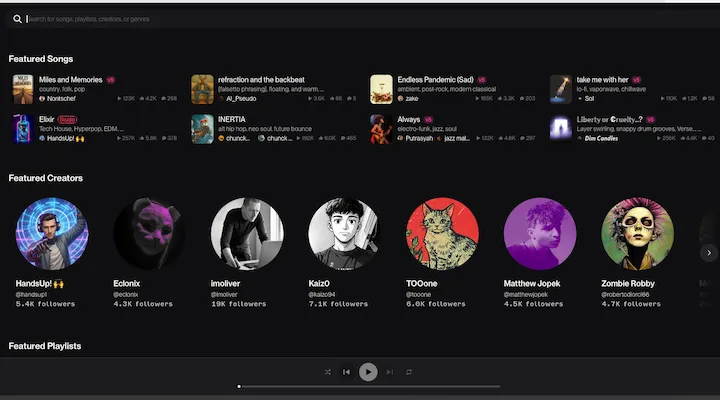Open KaizO creator avatar
Screen dimensions: 720x400
tap(345, 234)
